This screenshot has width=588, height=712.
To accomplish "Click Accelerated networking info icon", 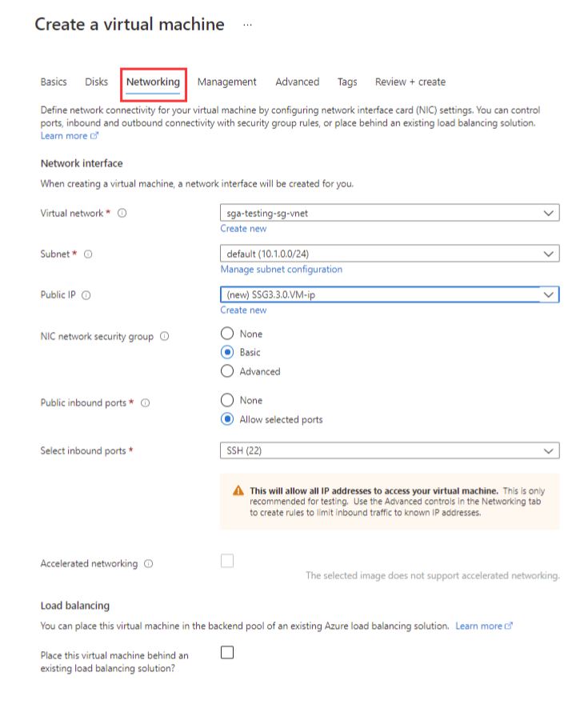I will click(149, 564).
